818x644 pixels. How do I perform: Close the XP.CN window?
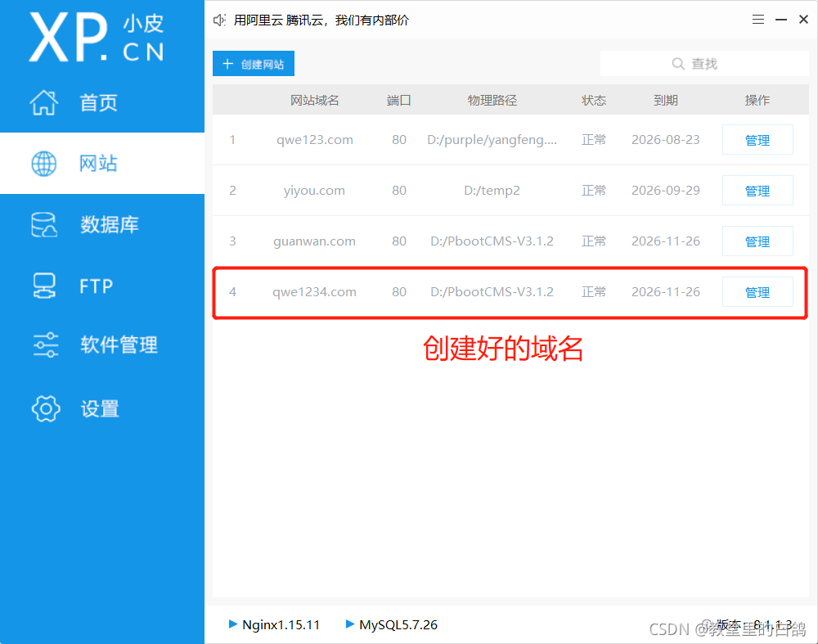[803, 20]
